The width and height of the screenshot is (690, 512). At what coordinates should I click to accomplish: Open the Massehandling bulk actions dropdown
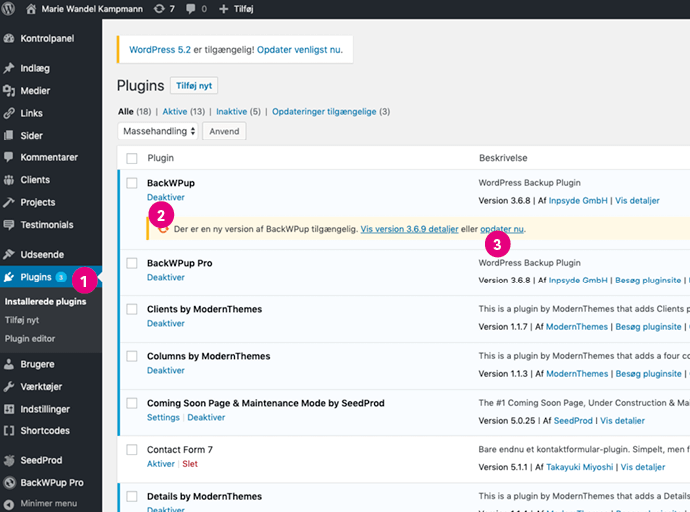(158, 131)
